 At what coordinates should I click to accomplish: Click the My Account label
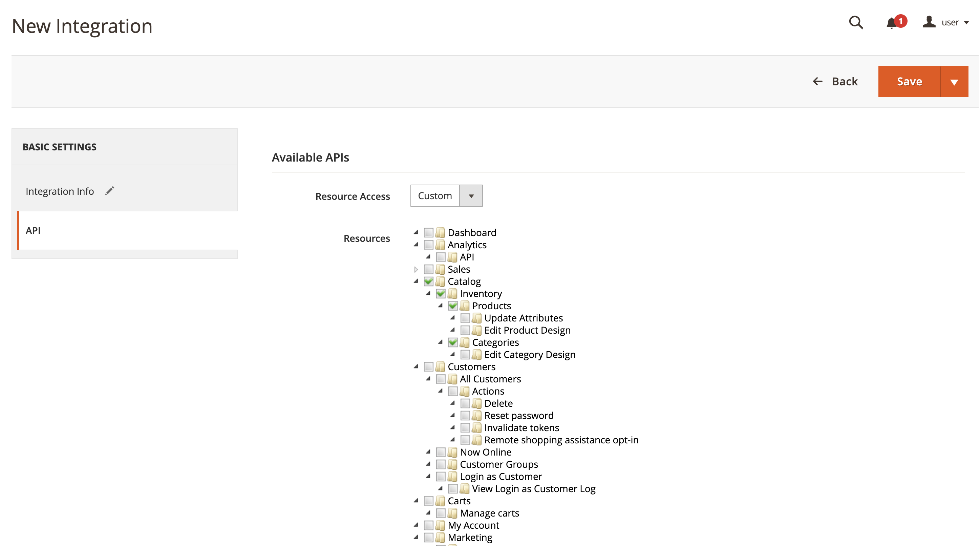coord(473,525)
